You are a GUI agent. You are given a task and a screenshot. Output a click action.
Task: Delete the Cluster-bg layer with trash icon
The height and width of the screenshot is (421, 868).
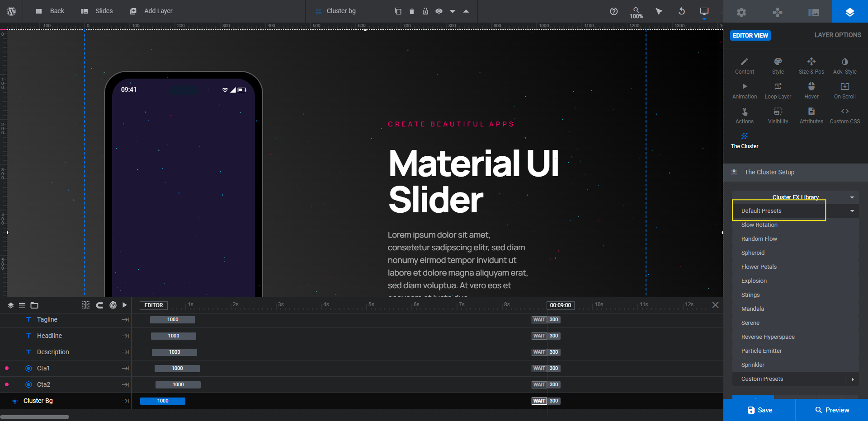click(412, 11)
